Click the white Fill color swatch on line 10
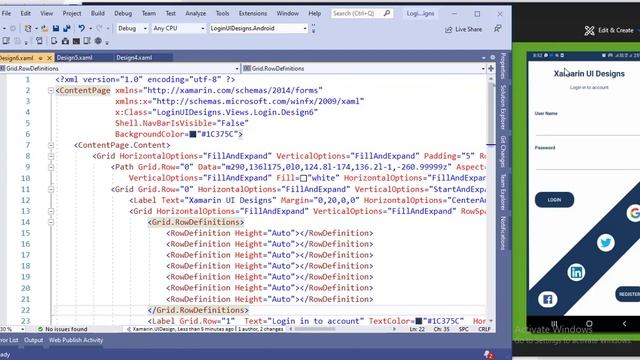Viewport: 640px width, 360px height. tap(303, 178)
